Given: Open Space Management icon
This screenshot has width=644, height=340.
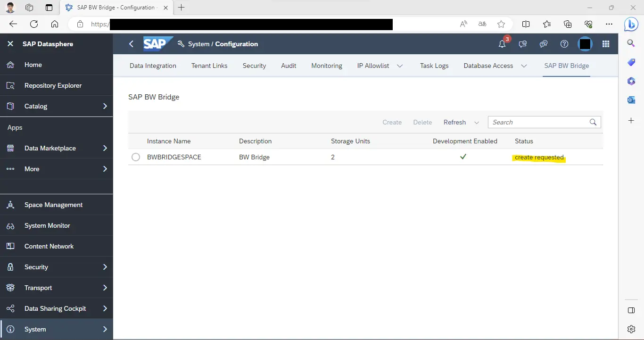Looking at the screenshot, I should click(x=10, y=205).
